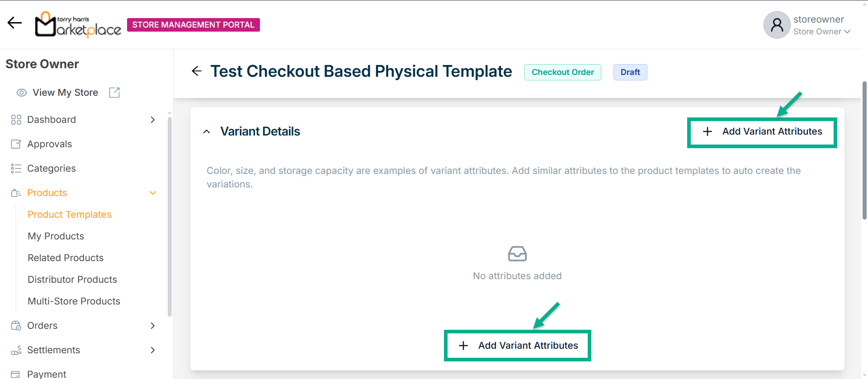Open store in new window icon
Screen dimensions: 868x379
click(114, 93)
